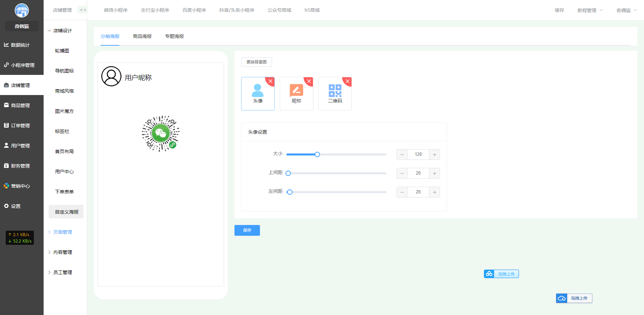
Task: Switch to the 专题海报 tab
Action: coord(174,36)
